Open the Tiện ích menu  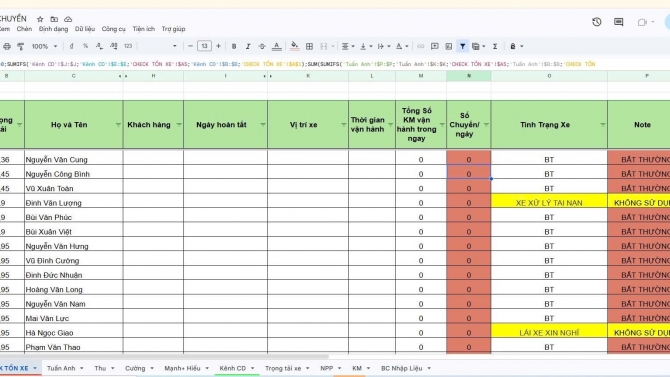click(x=144, y=29)
